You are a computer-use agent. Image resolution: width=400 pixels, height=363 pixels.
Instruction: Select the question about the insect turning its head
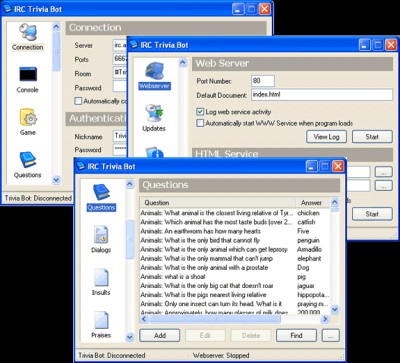coord(235,304)
